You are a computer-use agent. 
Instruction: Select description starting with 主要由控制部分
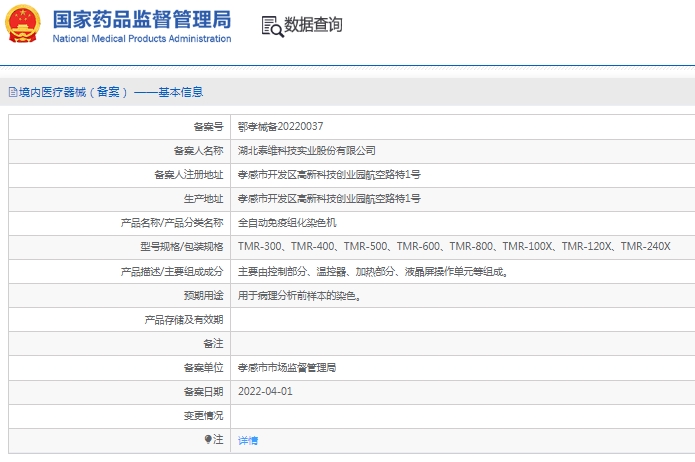pyautogui.click(x=373, y=271)
